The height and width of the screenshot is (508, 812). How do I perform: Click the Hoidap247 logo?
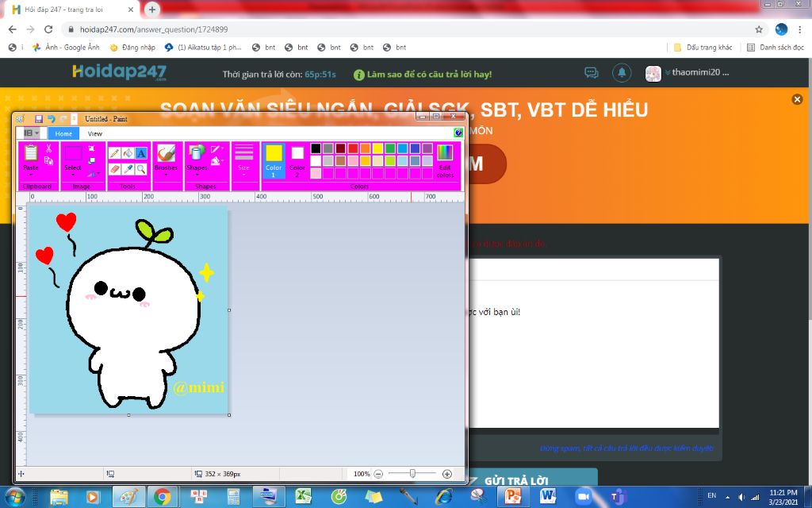click(119, 72)
